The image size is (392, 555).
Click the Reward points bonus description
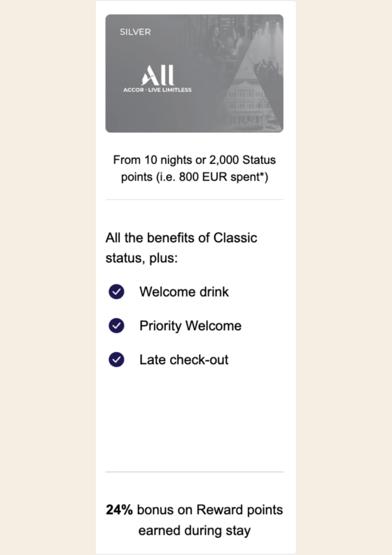coord(194,520)
